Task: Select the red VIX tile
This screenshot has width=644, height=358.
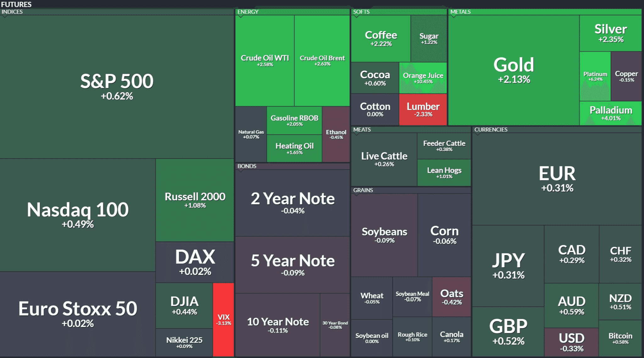Action: [x=223, y=319]
